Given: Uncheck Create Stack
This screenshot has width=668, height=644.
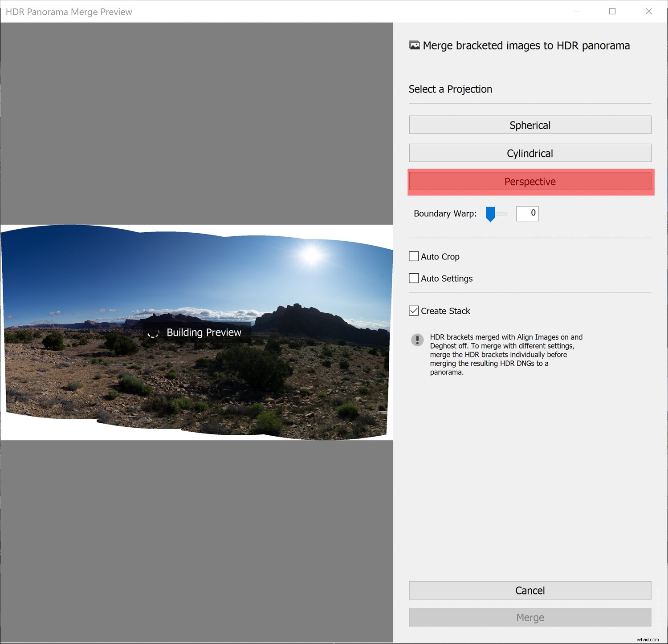Looking at the screenshot, I should [413, 311].
